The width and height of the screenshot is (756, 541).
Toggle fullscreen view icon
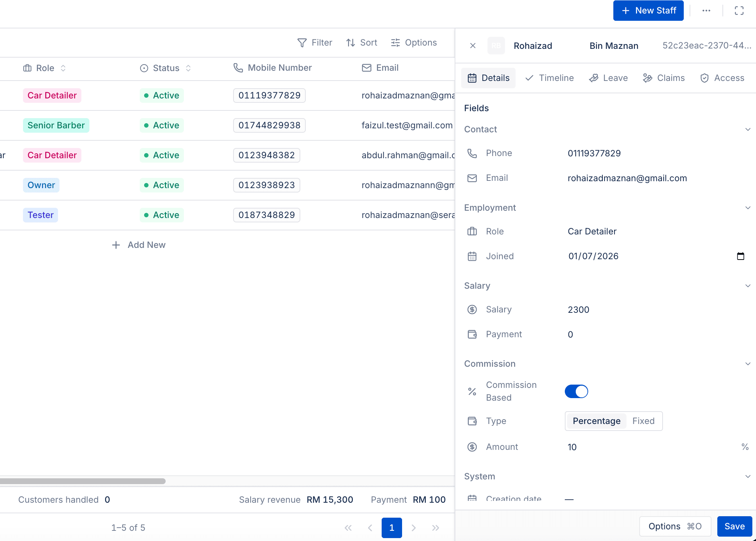click(739, 11)
